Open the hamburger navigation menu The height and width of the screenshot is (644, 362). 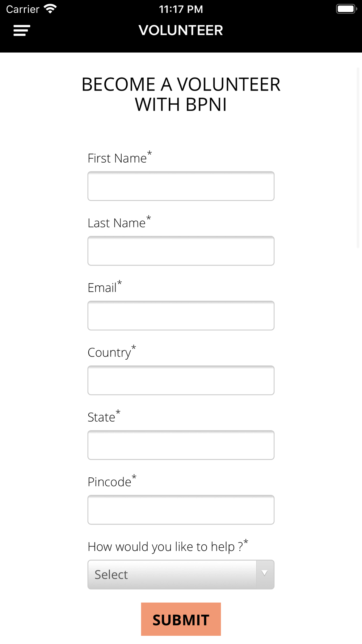click(x=22, y=30)
